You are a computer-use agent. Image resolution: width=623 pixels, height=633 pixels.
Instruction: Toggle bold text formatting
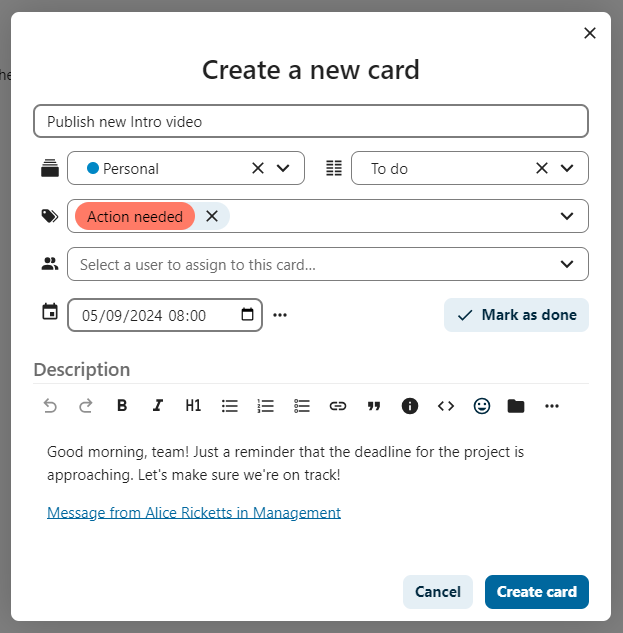tap(122, 406)
